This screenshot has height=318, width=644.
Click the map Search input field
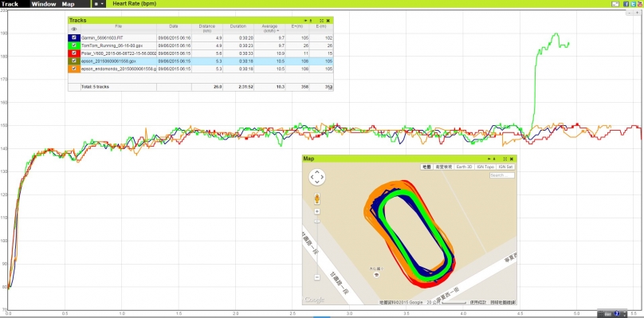pos(502,175)
